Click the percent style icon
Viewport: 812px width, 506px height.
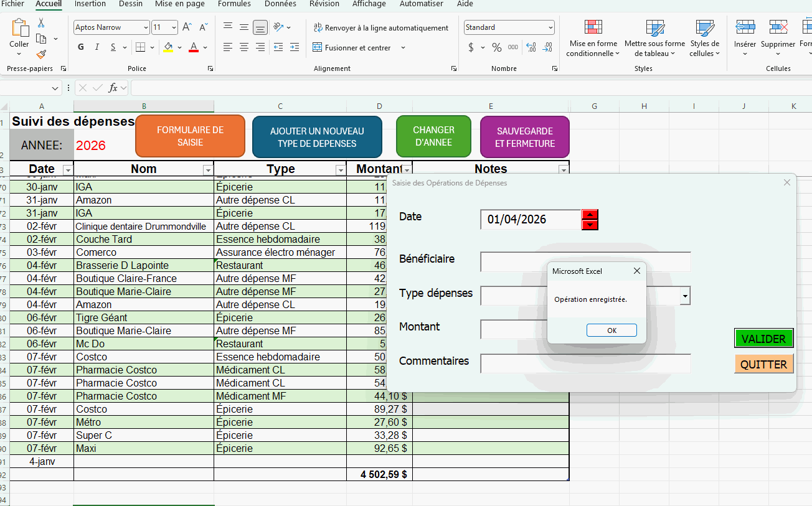coord(496,47)
